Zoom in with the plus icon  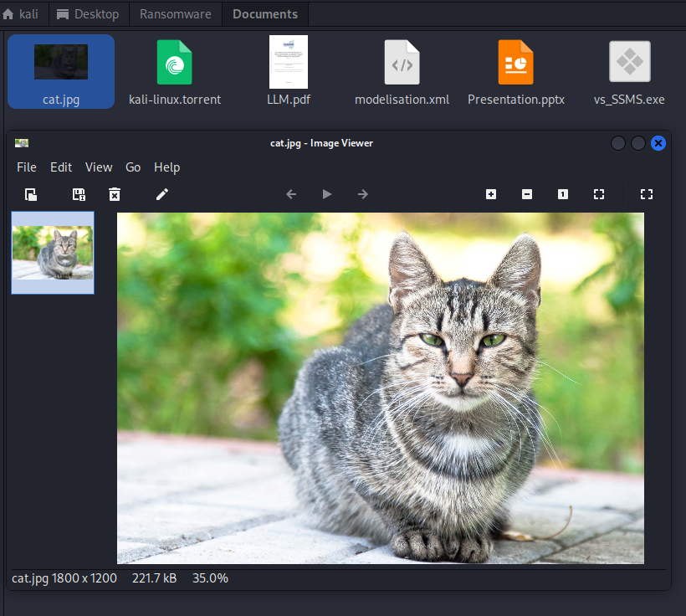(491, 194)
